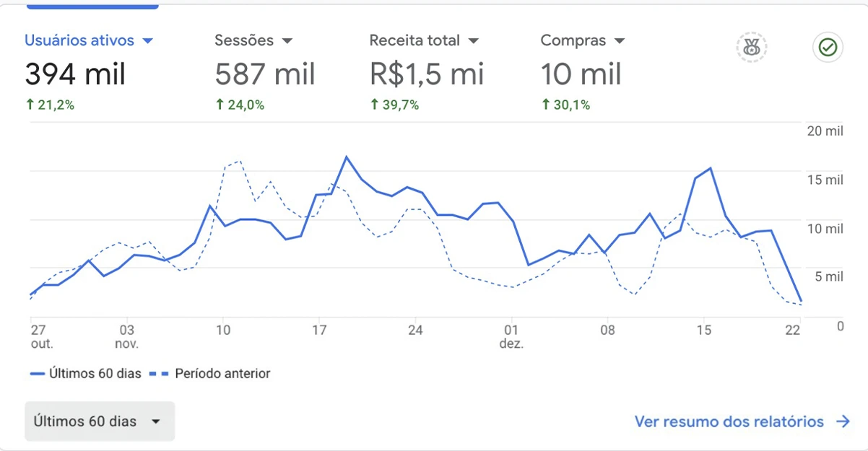Viewport: 868px width, 451px height.
Task: Open Ver resumo dos relatórios link
Action: [x=729, y=421]
